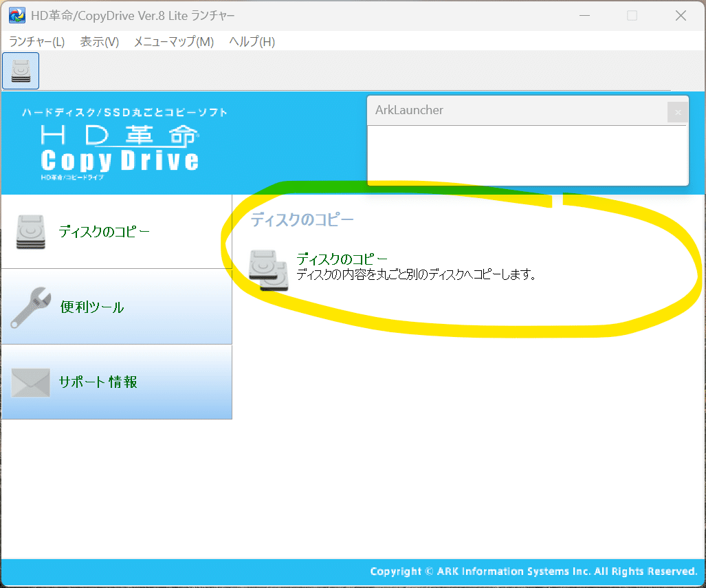
Task: Click the ArkLauncher panel title
Action: (409, 110)
